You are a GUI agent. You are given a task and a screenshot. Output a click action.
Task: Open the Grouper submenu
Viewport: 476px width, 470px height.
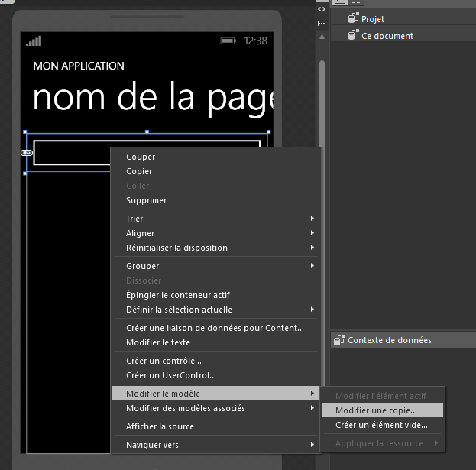[x=216, y=266]
